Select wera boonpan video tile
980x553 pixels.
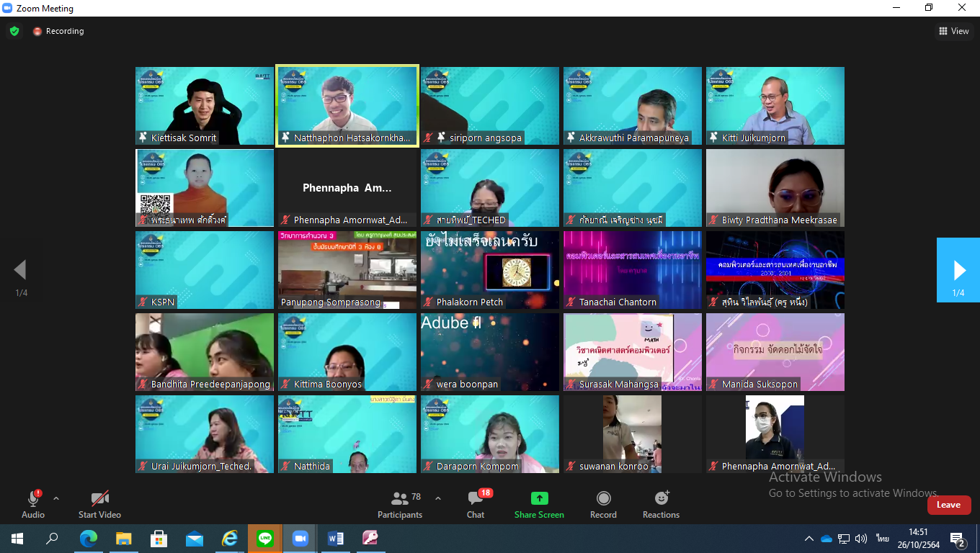click(x=490, y=352)
